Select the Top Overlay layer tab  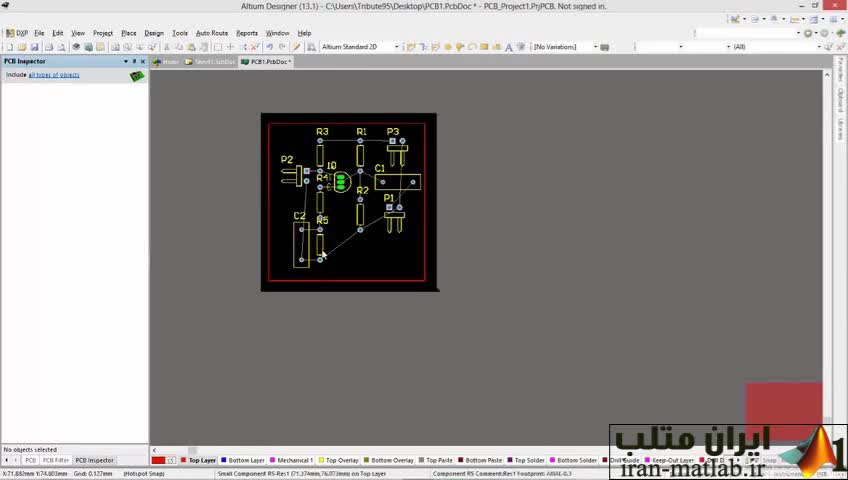pyautogui.click(x=339, y=461)
